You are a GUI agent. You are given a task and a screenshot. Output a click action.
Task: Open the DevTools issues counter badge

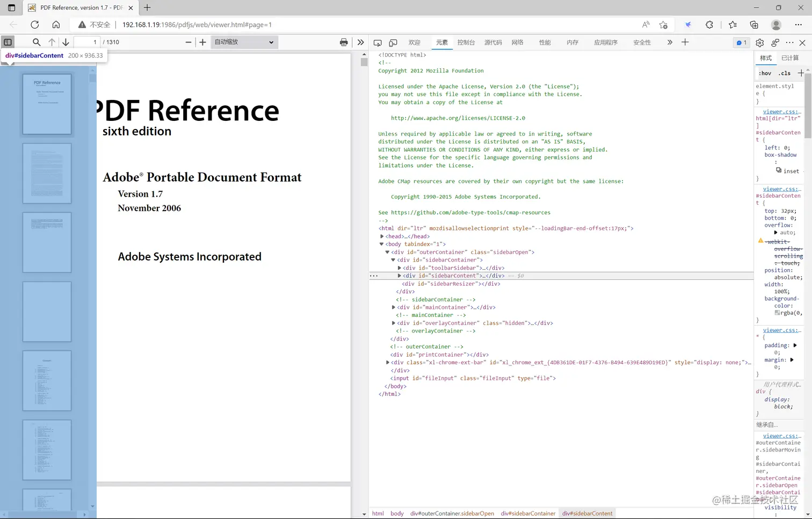[x=741, y=42]
